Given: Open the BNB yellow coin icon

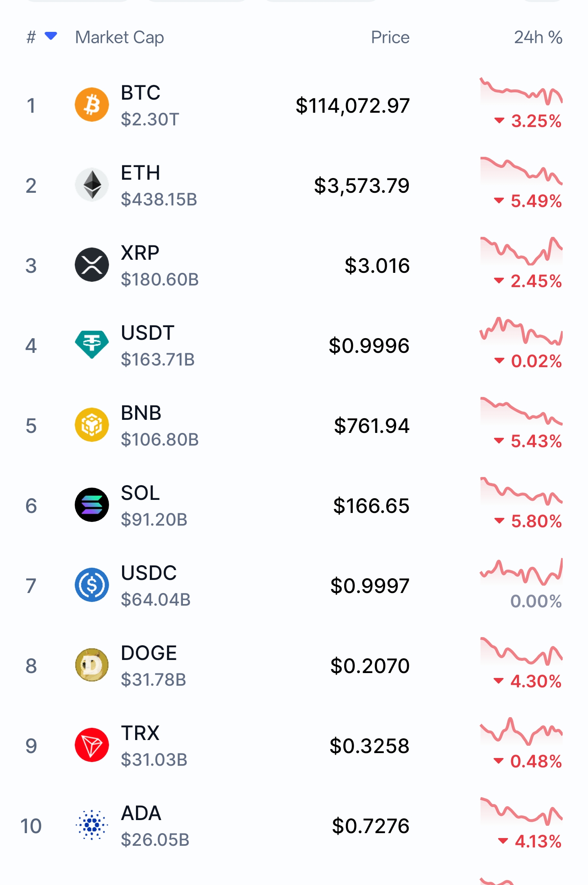Looking at the screenshot, I should 92,425.
